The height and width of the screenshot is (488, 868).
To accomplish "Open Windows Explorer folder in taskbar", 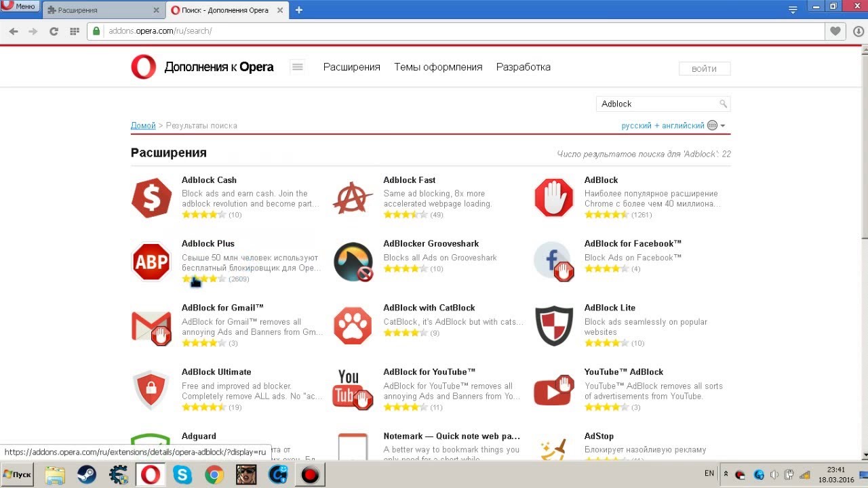I will (55, 475).
